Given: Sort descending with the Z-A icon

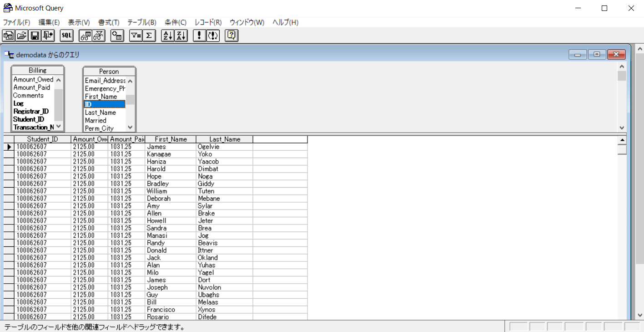Looking at the screenshot, I should (181, 36).
